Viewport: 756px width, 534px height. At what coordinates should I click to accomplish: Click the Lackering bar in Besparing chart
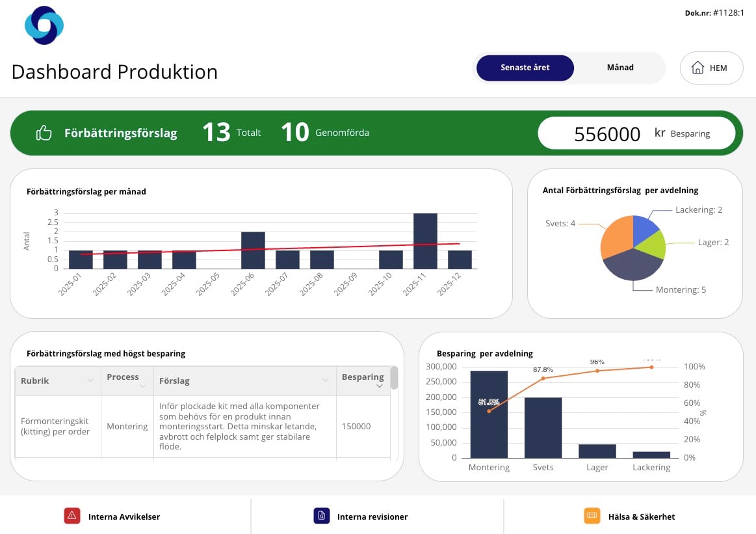tap(651, 455)
